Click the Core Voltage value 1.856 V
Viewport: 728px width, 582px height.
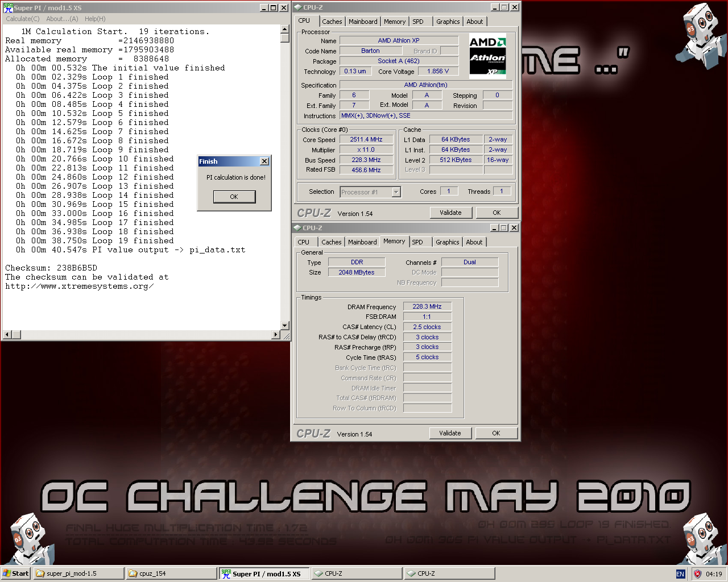coord(438,71)
